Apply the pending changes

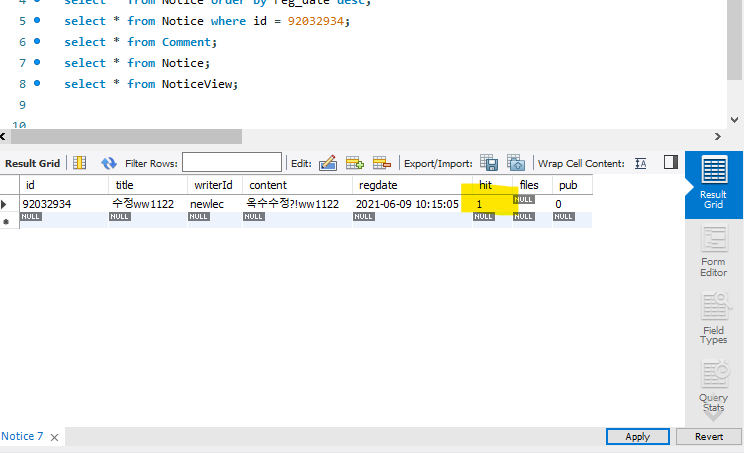[638, 436]
